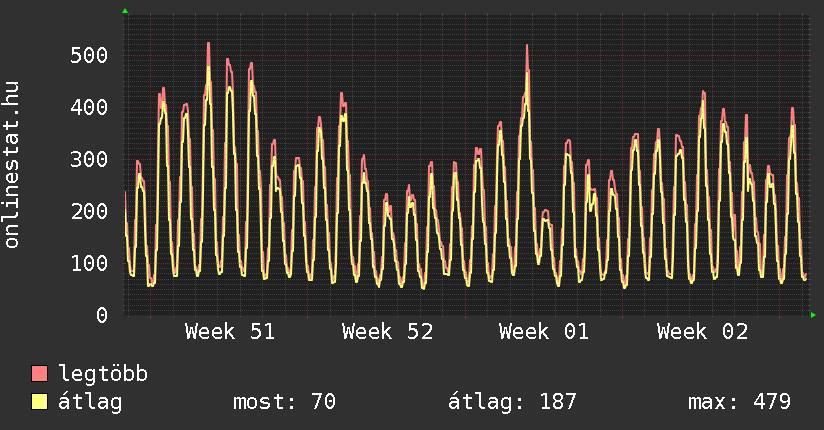
Task: Select the legtöbb legend label
Action: (103, 375)
